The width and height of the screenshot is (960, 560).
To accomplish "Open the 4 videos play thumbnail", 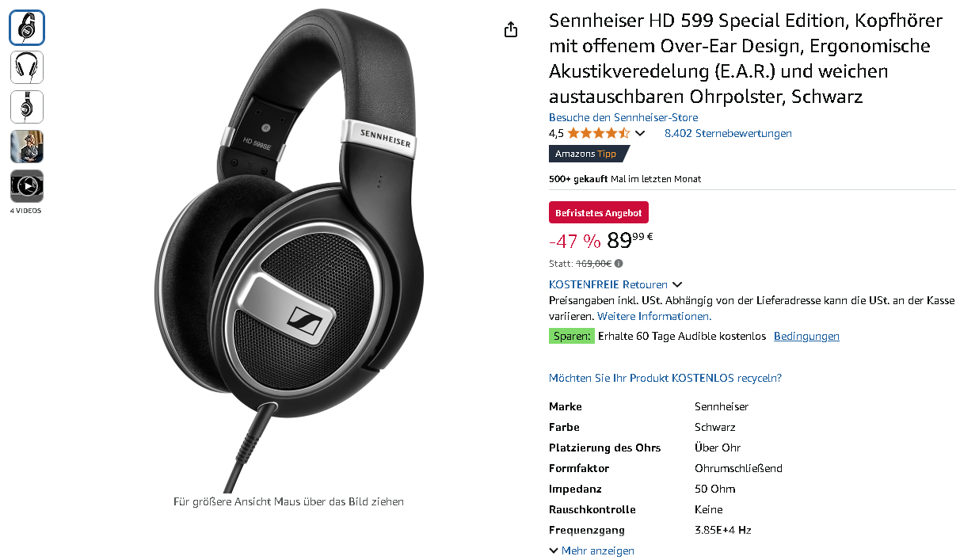I will [x=27, y=186].
